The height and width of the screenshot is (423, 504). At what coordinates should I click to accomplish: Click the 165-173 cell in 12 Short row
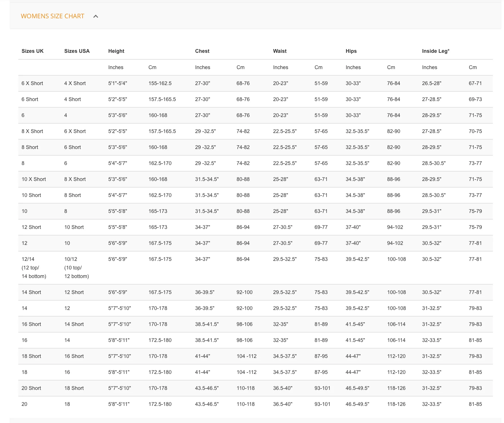(x=158, y=227)
